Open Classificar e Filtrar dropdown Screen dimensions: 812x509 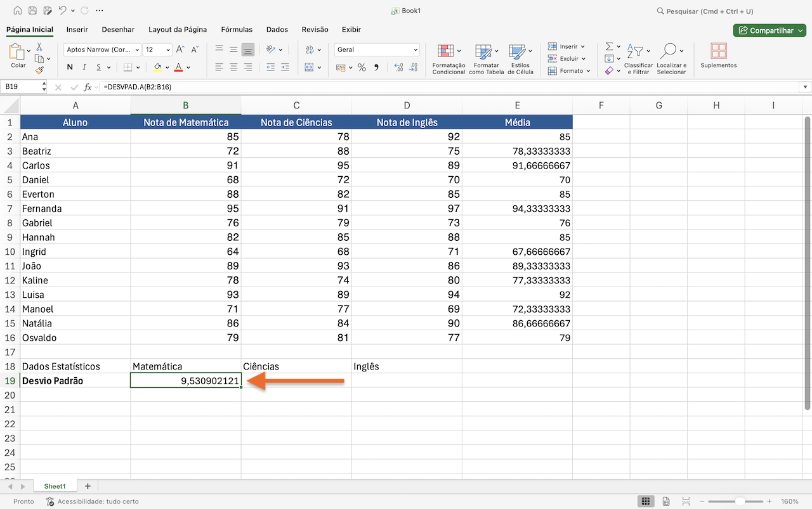(x=638, y=59)
